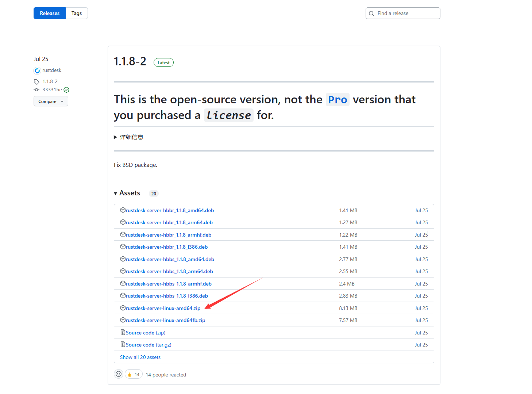This screenshot has height=394, width=532.
Task: Click the 1.41 MB size of hbbr amd64
Action: point(348,210)
